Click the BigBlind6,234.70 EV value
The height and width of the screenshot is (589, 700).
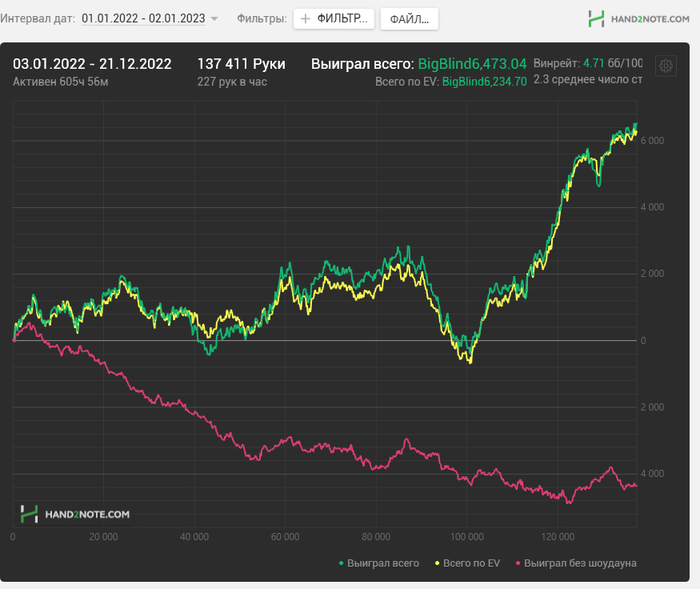coord(484,82)
